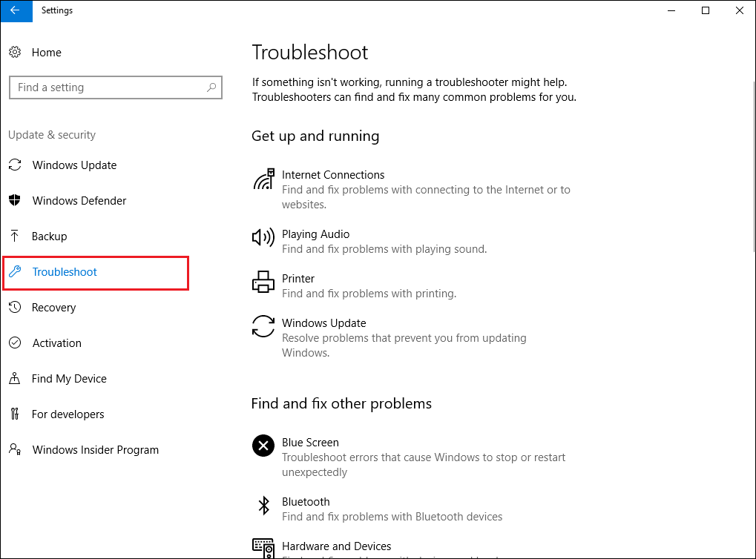Image resolution: width=756 pixels, height=559 pixels.
Task: Click the Home gear icon
Action: [15, 53]
